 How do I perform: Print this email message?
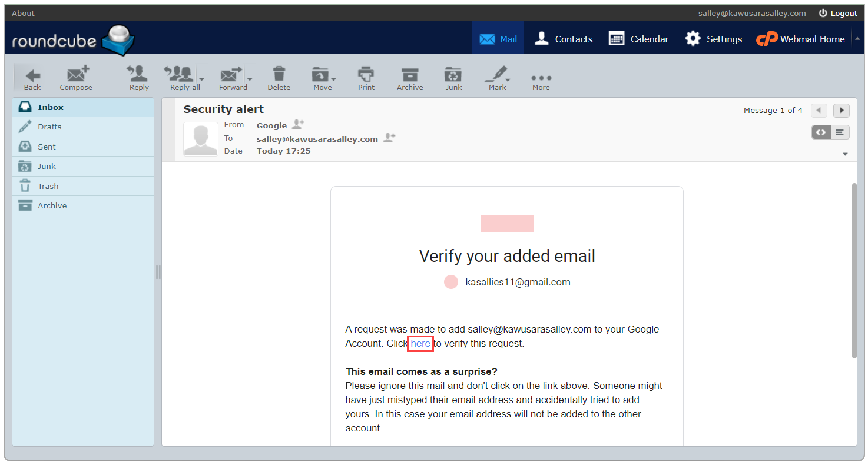click(x=366, y=79)
